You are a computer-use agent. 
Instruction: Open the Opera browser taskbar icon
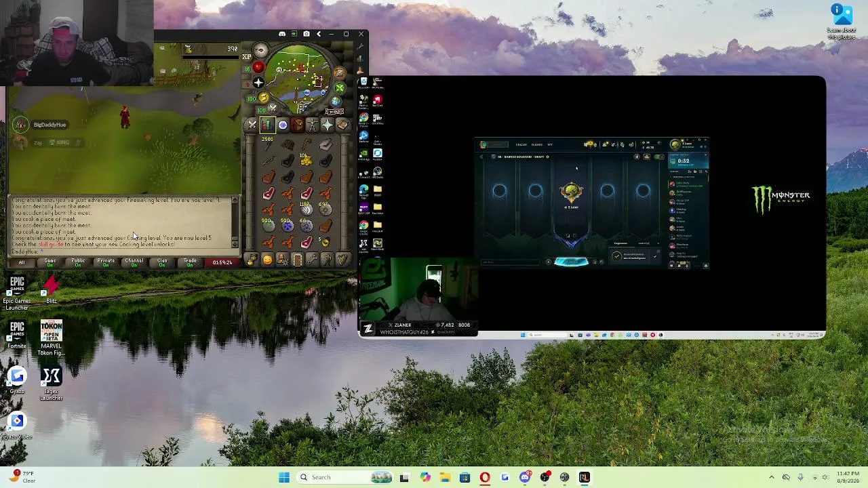click(x=485, y=477)
